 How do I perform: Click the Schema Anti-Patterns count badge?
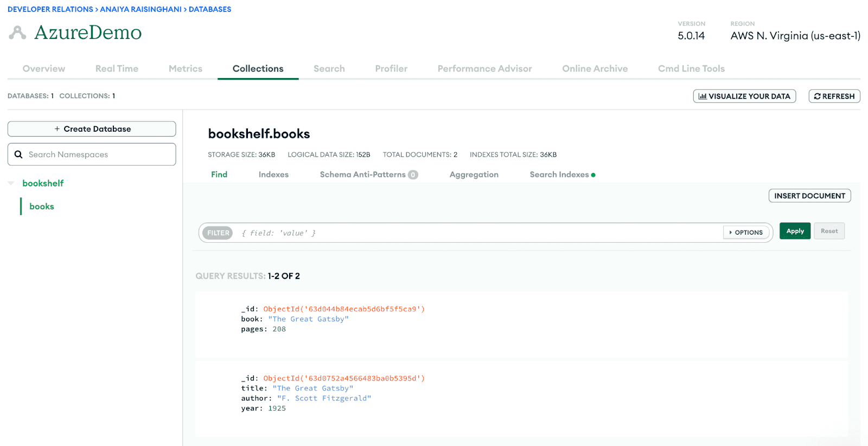coord(413,175)
